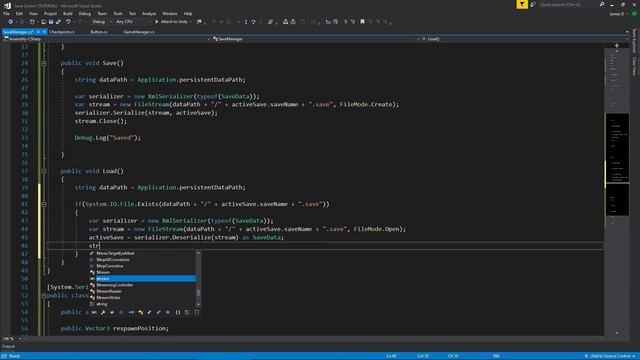The width and height of the screenshot is (640, 360).
Task: Click the Quick Launch magnifier icon
Action: point(602,4)
